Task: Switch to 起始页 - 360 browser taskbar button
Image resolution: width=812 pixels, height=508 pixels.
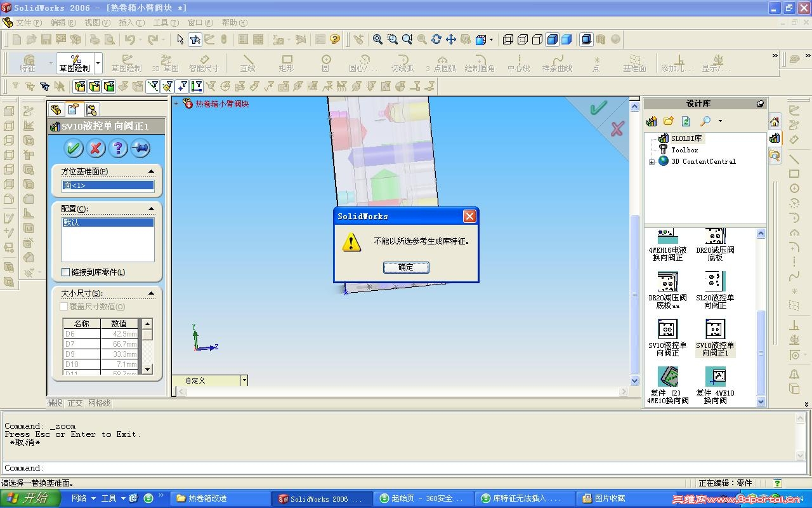Action: [422, 498]
